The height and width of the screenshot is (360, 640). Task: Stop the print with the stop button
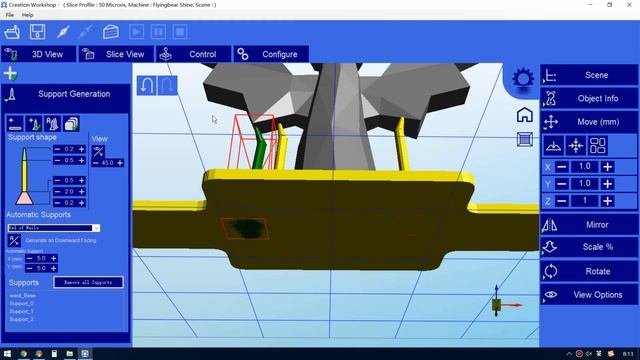(x=180, y=32)
